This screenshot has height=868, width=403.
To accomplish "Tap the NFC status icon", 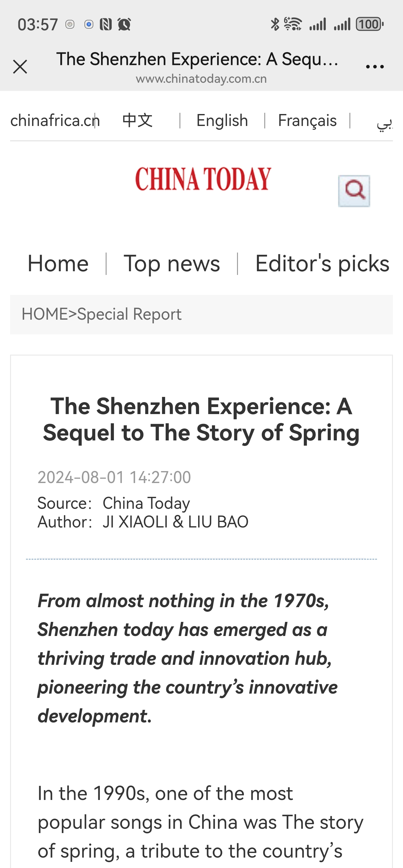I will (106, 24).
